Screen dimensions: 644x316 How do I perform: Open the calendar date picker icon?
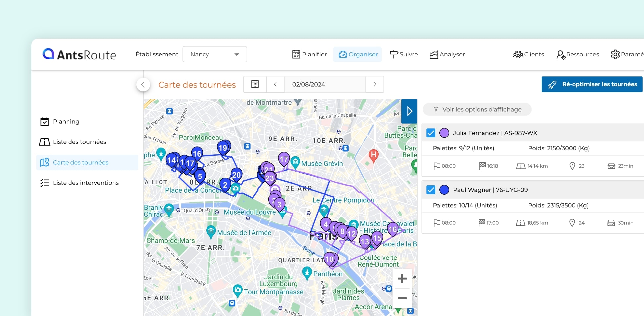pyautogui.click(x=255, y=84)
